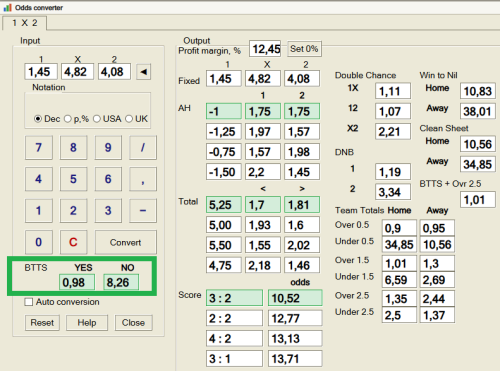Viewport: 500px width, 371px height.
Task: Click Over 0.5 Home team total 0,9
Action: [399, 228]
